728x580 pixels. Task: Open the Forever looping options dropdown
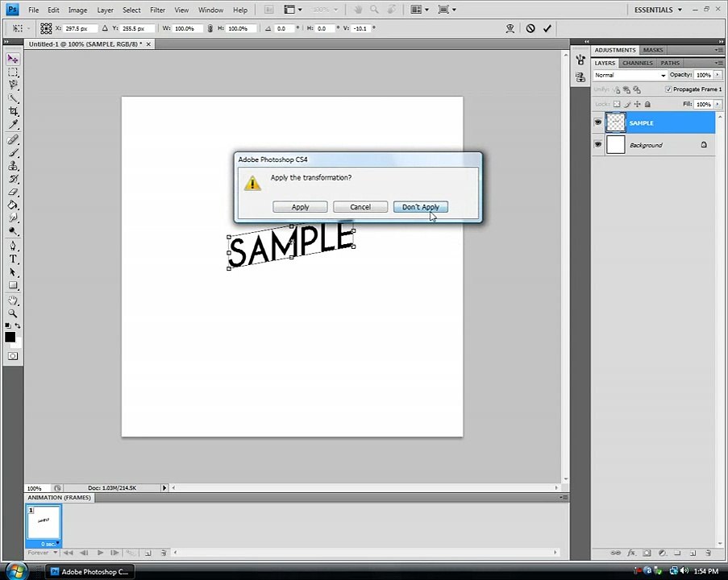42,553
